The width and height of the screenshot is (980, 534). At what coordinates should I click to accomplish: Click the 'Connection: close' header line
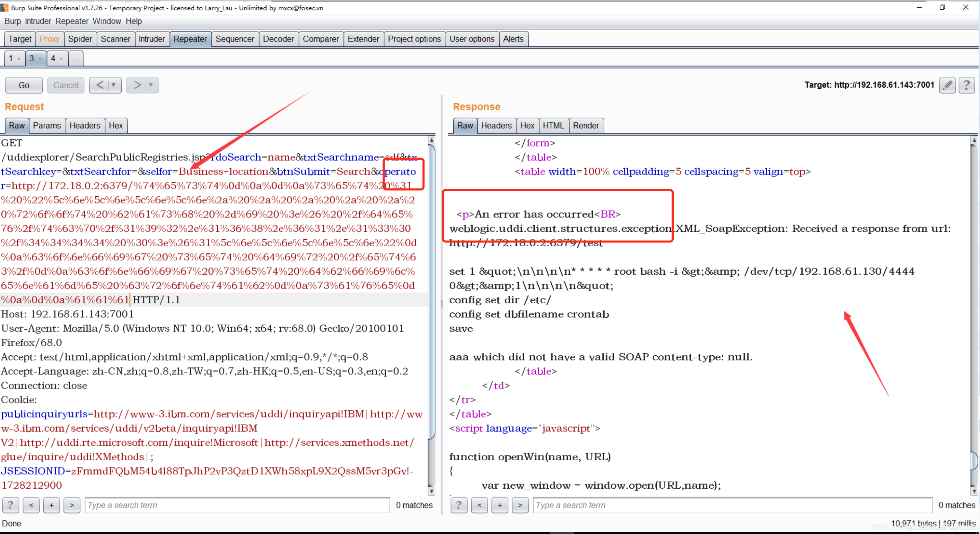[x=44, y=385]
